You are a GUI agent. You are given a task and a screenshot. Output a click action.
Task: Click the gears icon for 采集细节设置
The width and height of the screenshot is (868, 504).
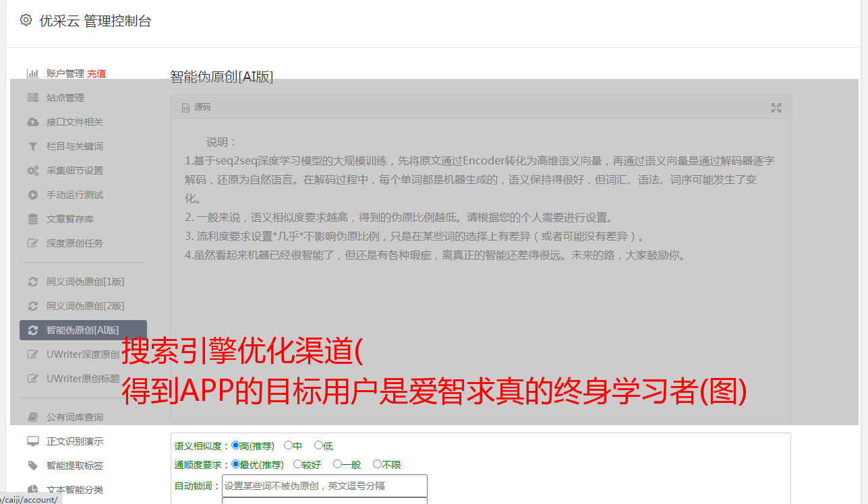pyautogui.click(x=32, y=170)
